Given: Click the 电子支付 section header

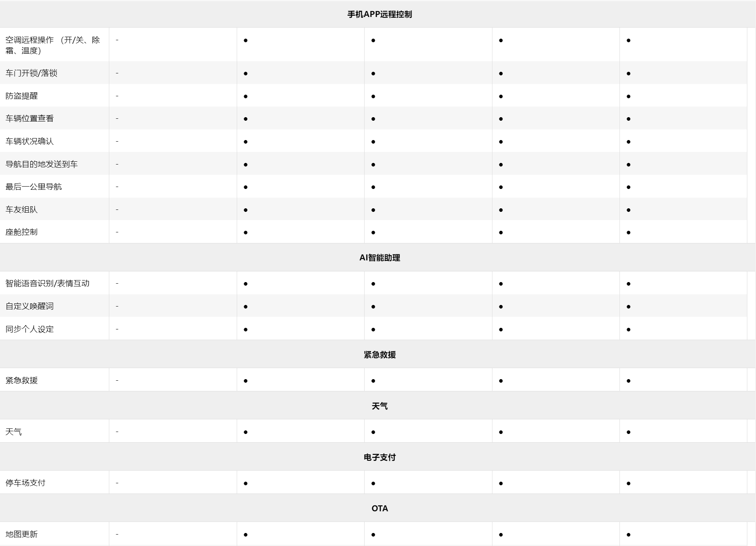Looking at the screenshot, I should [379, 457].
